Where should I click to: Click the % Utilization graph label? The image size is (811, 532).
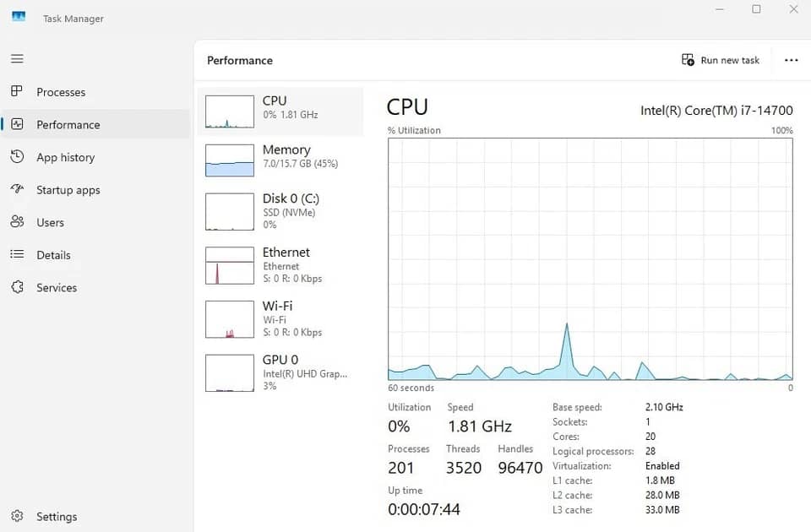(x=414, y=130)
